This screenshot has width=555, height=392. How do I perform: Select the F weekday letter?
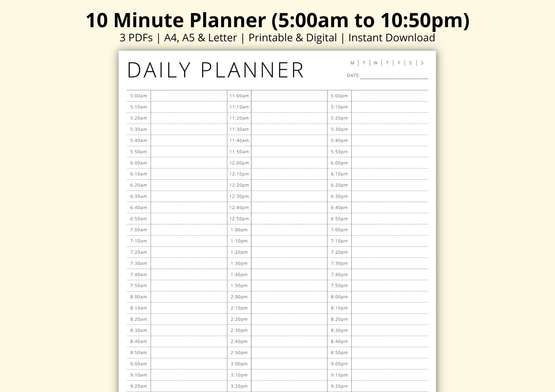point(399,63)
